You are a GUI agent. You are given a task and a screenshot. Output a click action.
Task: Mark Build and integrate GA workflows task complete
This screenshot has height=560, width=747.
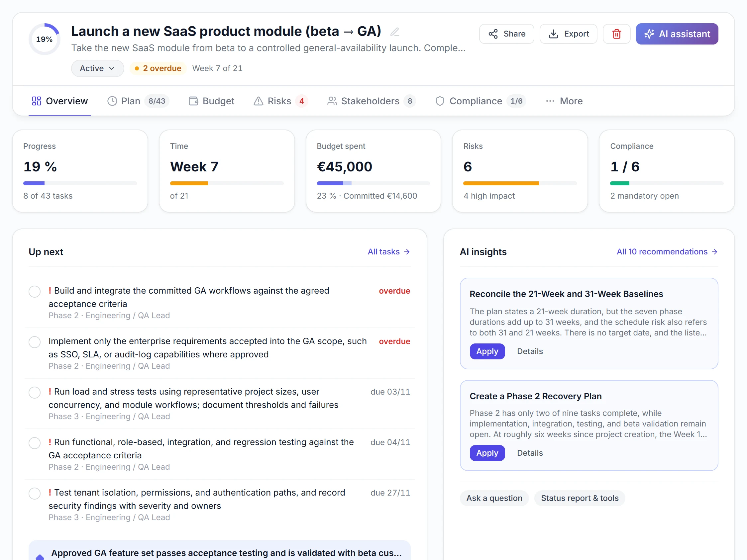click(35, 291)
